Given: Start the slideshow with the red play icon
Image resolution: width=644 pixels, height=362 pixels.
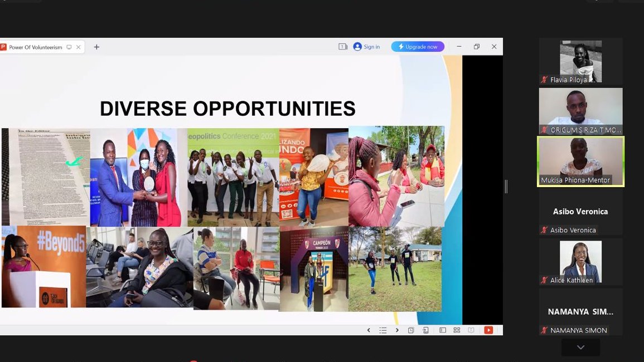Looking at the screenshot, I should [x=488, y=330].
